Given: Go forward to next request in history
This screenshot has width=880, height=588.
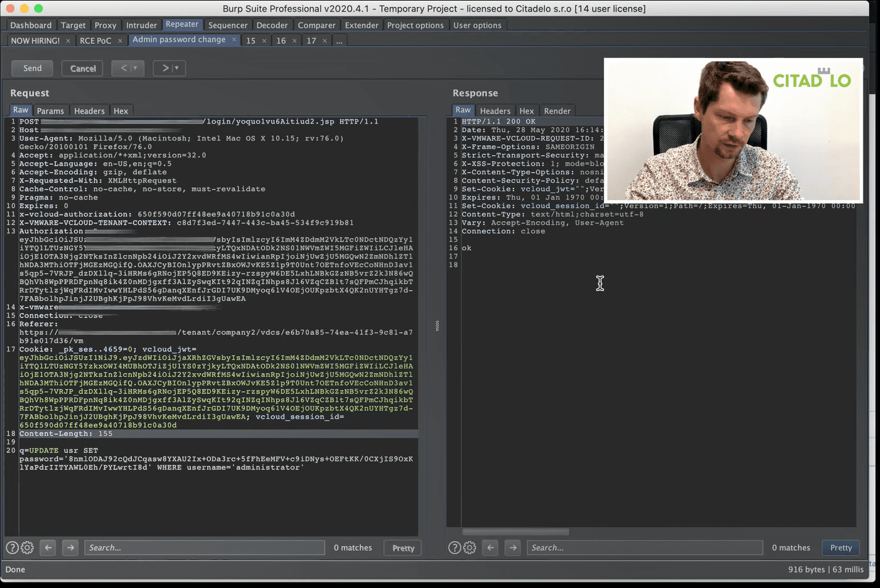Looking at the screenshot, I should point(165,68).
